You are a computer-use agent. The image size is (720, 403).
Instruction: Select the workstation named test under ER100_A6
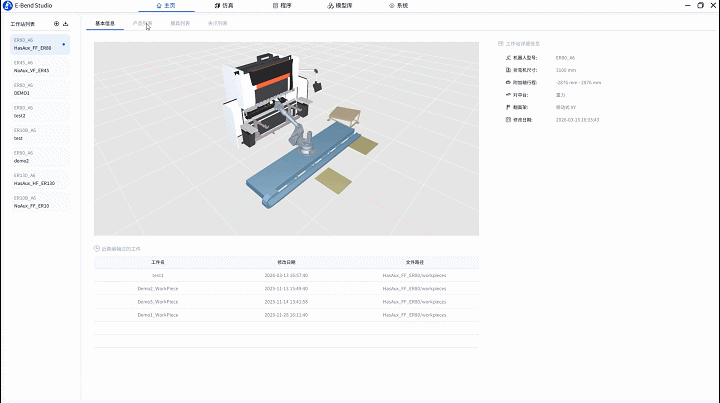pos(40,134)
